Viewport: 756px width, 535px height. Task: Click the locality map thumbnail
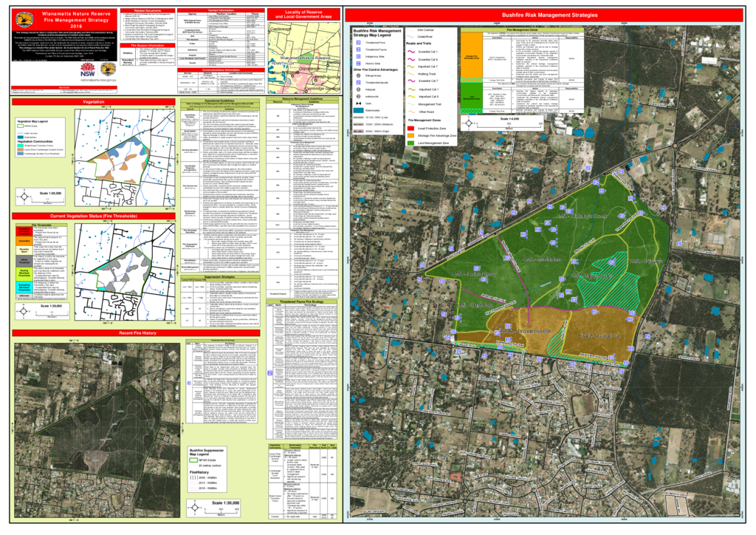pos(303,58)
